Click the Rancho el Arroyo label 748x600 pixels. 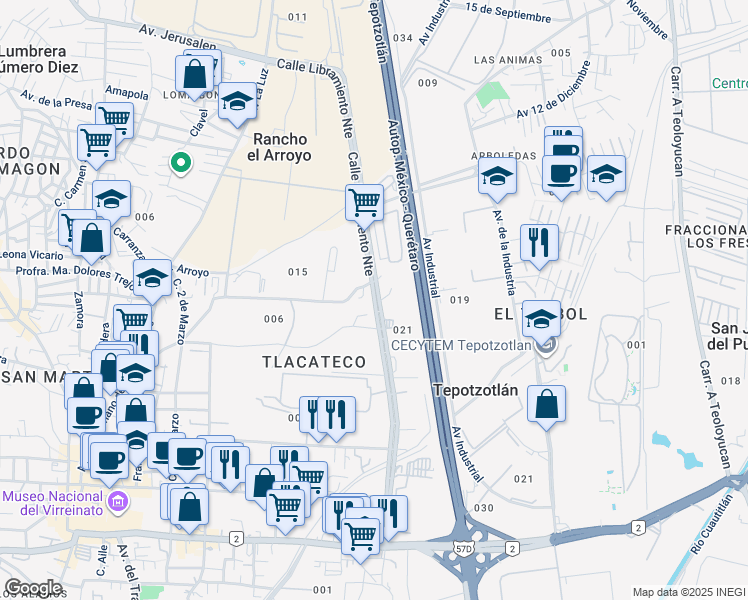pyautogui.click(x=280, y=147)
